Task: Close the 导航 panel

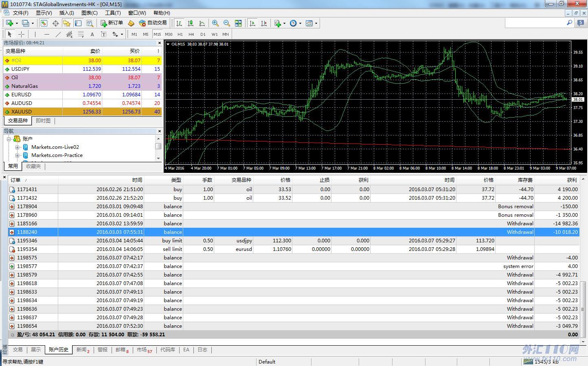Action: 159,131
